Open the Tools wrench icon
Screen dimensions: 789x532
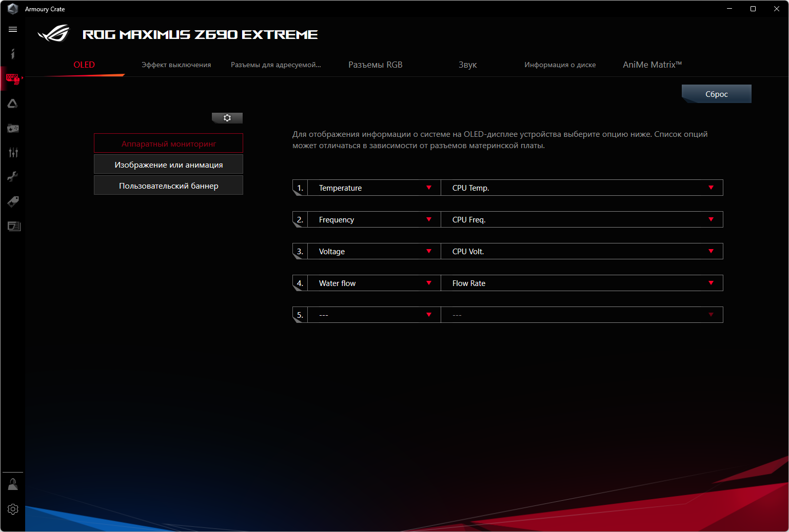[13, 177]
